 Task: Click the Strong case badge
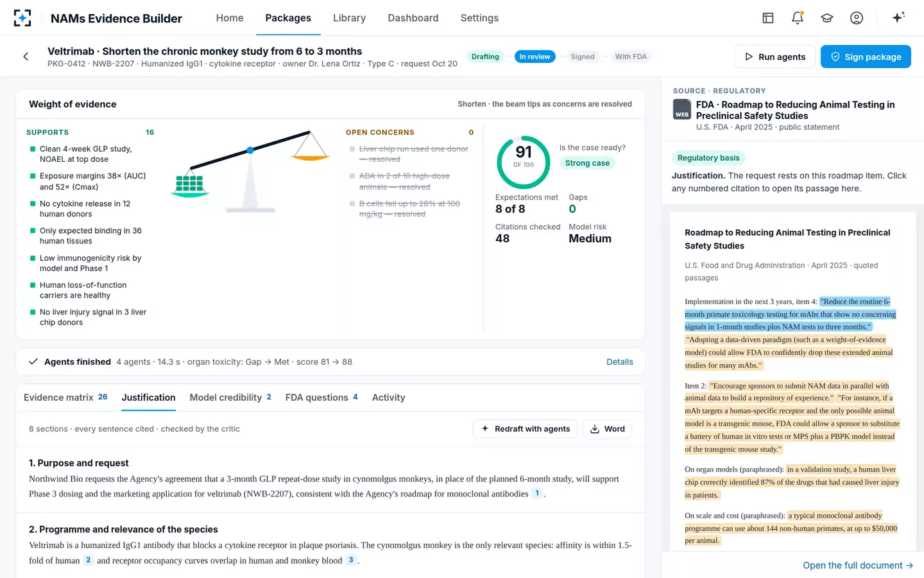(587, 163)
